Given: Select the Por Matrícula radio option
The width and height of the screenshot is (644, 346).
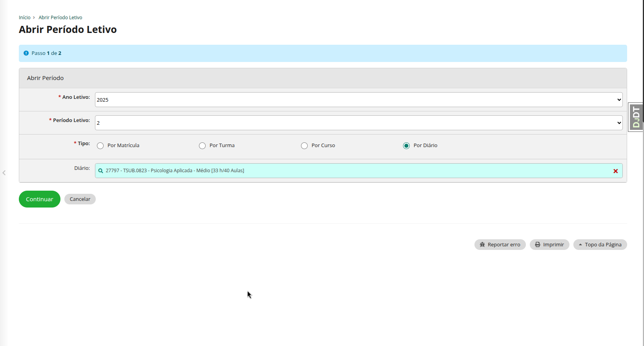Looking at the screenshot, I should (x=100, y=146).
